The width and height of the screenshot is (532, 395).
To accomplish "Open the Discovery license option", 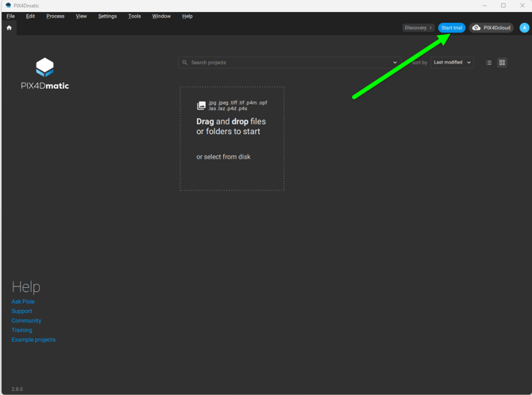I will coord(418,28).
